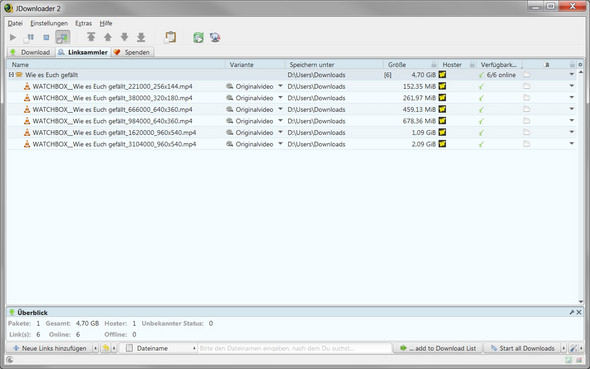Select file WATCHBOX__Wie es Euch gefällt_666000_640x360.mp4
The height and width of the screenshot is (369, 590).
click(x=113, y=109)
